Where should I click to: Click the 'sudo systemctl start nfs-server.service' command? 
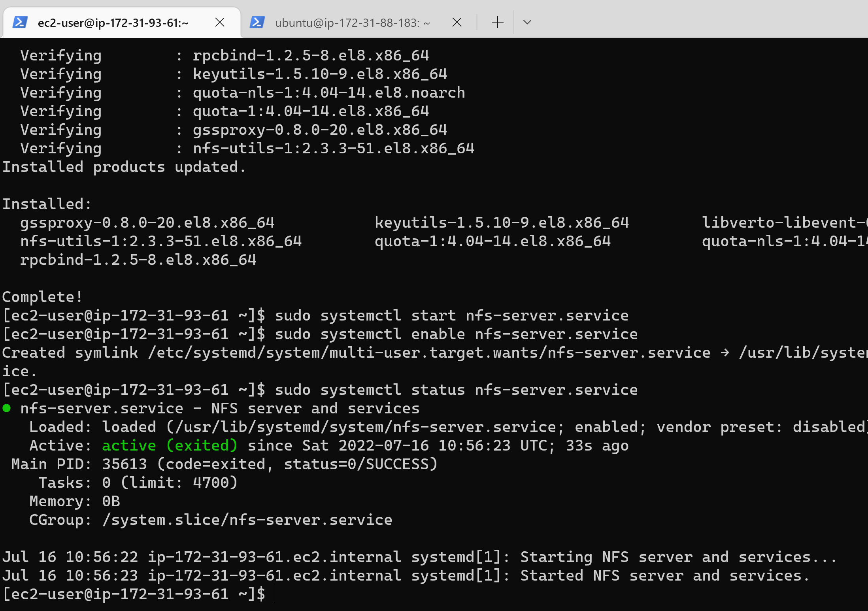(451, 315)
